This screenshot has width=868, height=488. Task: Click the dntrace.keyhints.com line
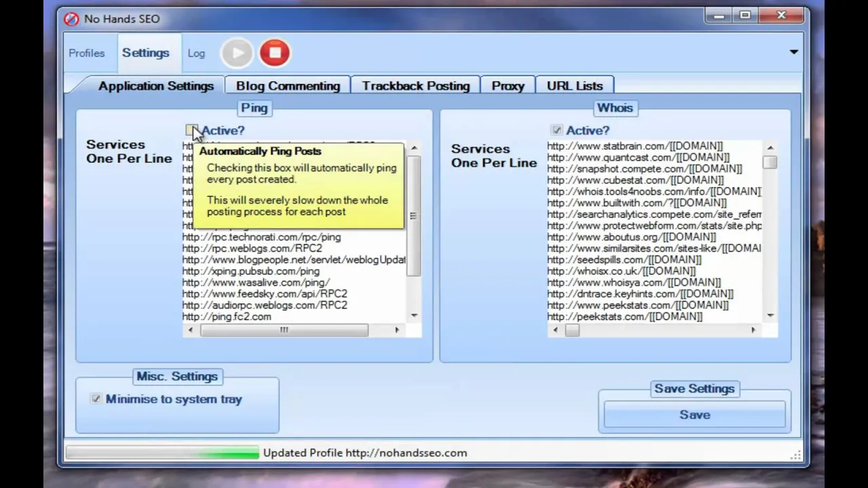click(640, 294)
